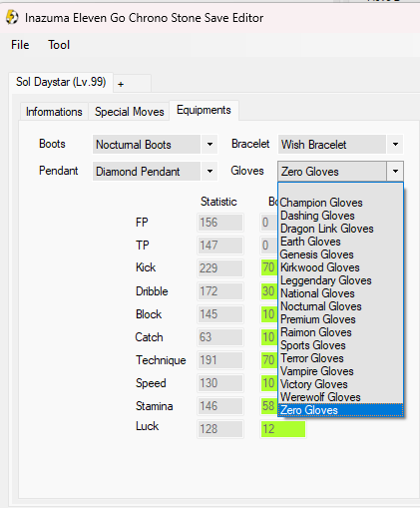Select highlighted Zero Gloves list entry
The width and height of the screenshot is (420, 508).
340,410
